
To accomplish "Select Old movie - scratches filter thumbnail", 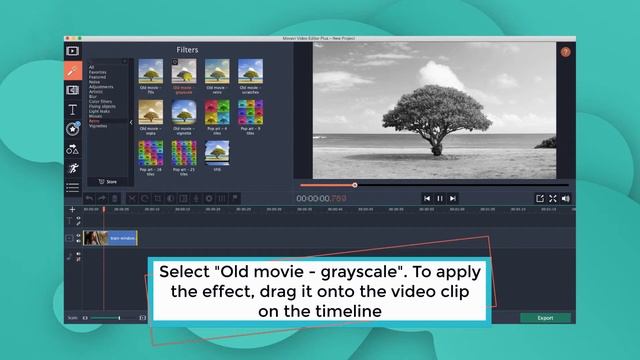I will coord(250,71).
